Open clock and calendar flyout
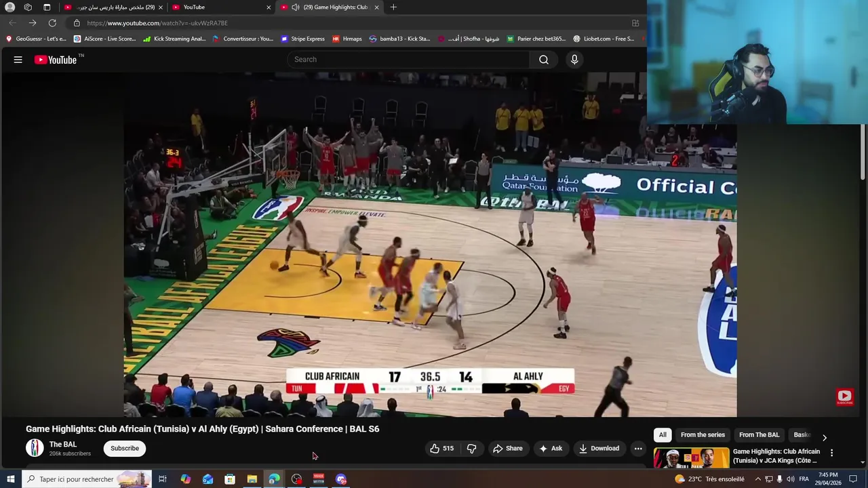 [828, 479]
